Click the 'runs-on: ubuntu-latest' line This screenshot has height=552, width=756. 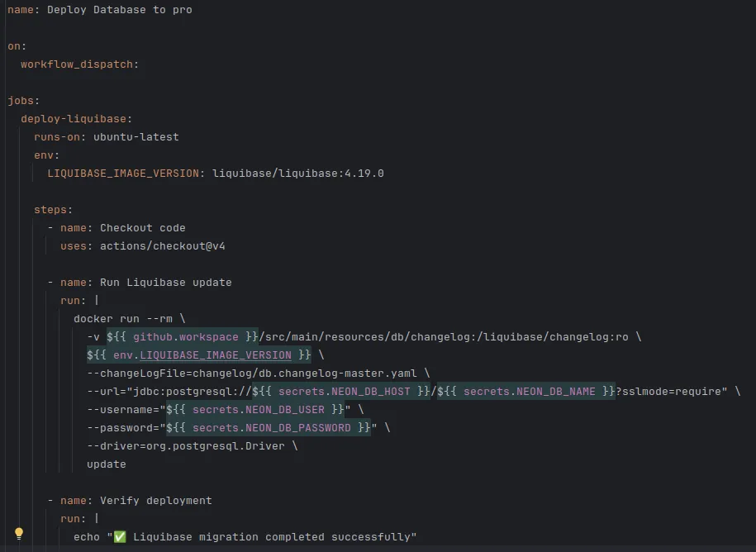pyautogui.click(x=106, y=137)
